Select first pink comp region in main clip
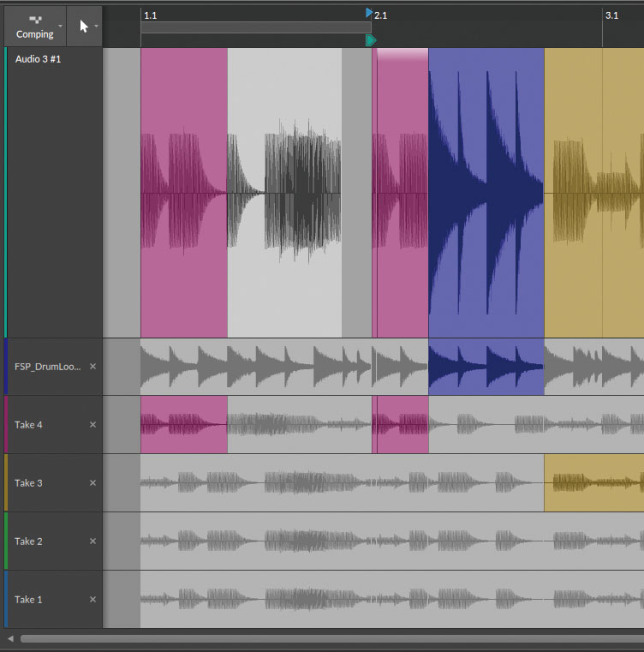Screen dimensions: 644x652 (184, 193)
